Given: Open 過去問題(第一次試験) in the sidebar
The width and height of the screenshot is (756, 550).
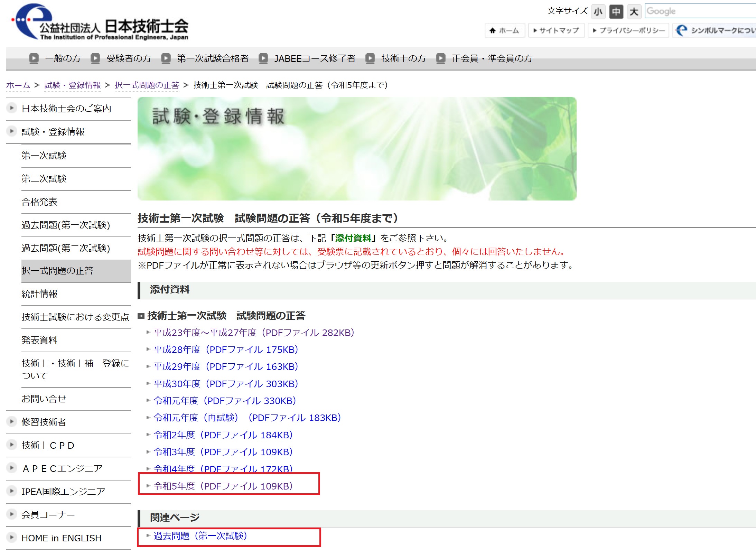Looking at the screenshot, I should (x=66, y=225).
